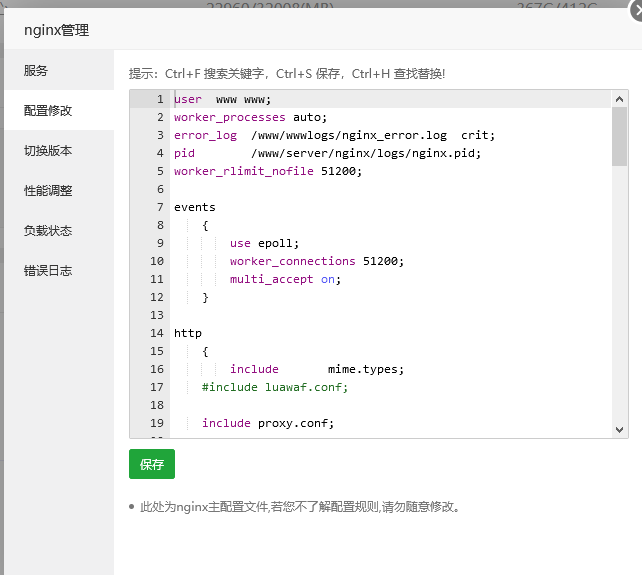This screenshot has height=575, width=642.
Task: Click the editor scrollbar up arrow
Action: (x=619, y=99)
